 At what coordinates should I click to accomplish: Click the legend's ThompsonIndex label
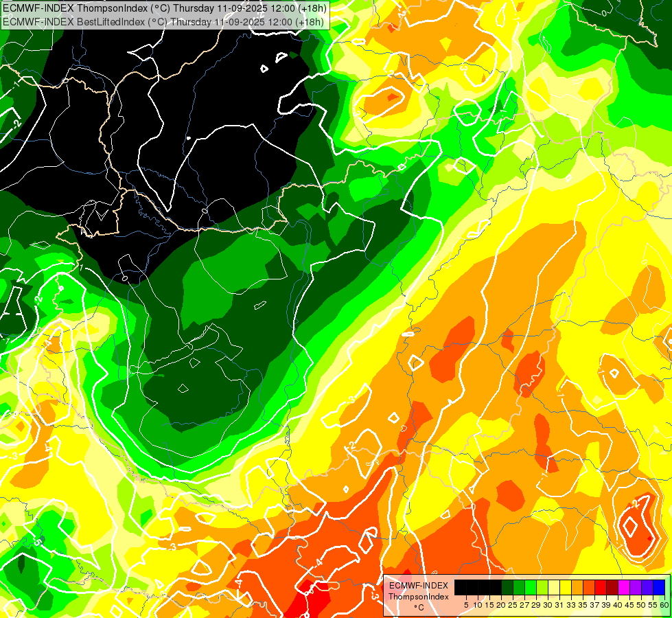(x=419, y=597)
